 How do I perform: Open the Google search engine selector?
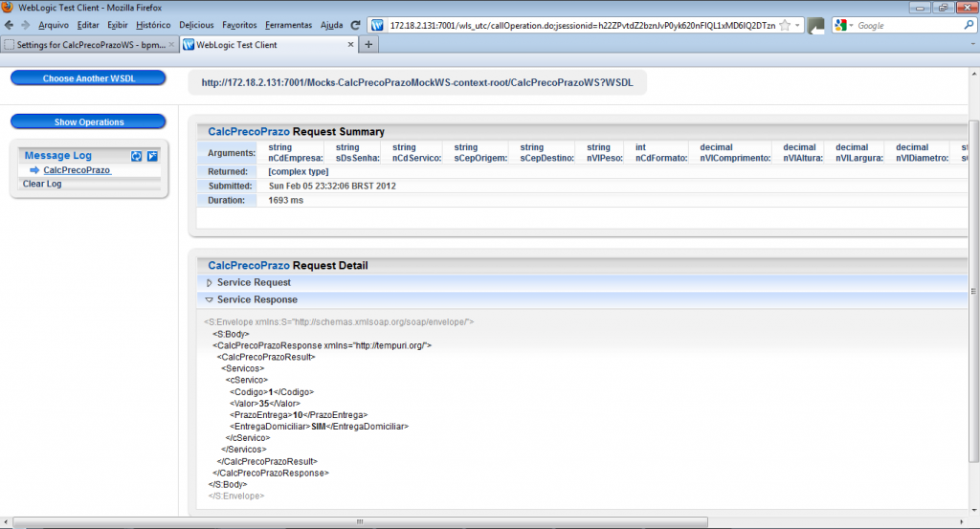click(843, 25)
